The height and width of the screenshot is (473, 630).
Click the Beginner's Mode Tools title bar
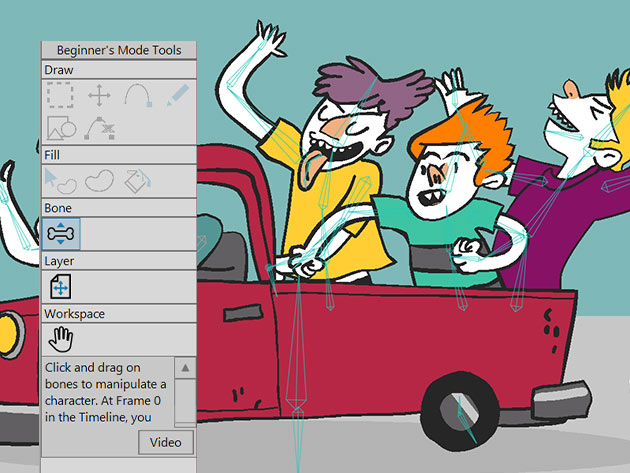pos(119,50)
